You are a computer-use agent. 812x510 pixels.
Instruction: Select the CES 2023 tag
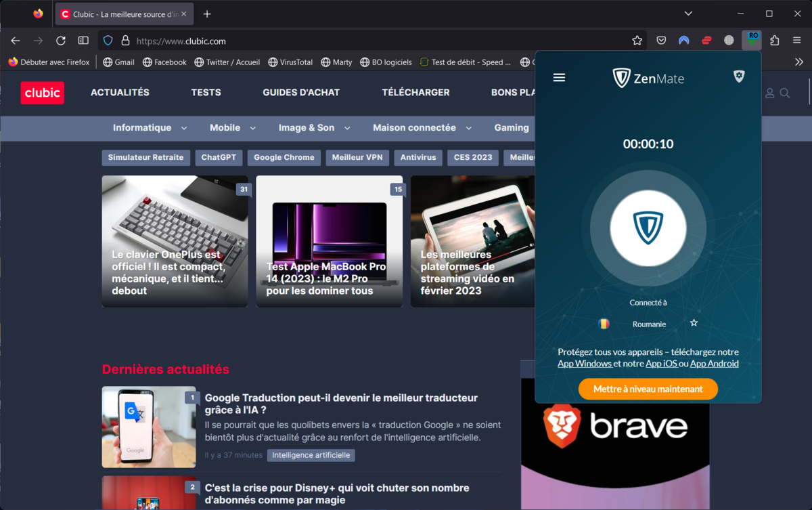pyautogui.click(x=473, y=157)
